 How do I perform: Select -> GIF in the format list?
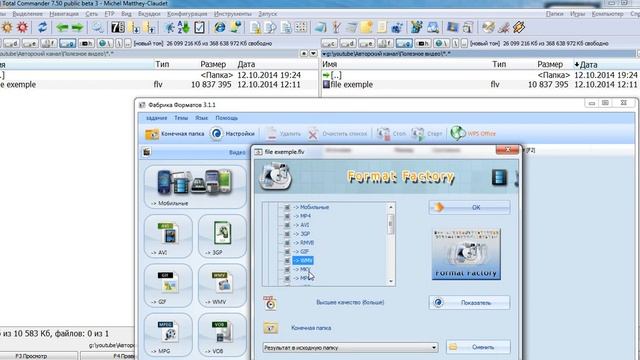pos(301,251)
